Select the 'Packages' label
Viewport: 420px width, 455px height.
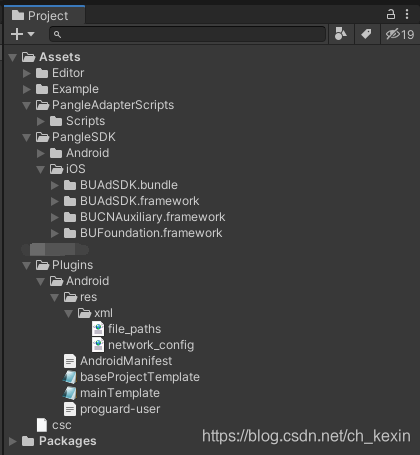point(68,441)
